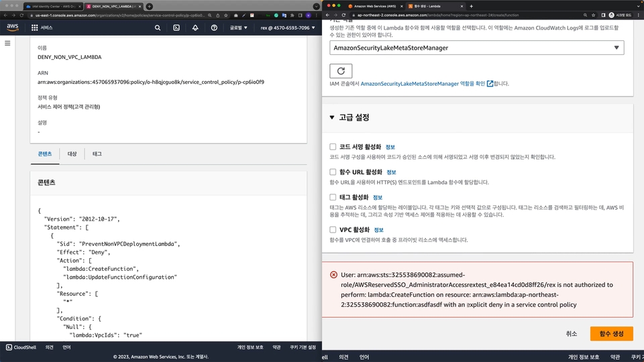Screen dimensions: 644x362
Task: Open the rex @ 4570-6593-7096 account menu
Action: click(x=288, y=27)
